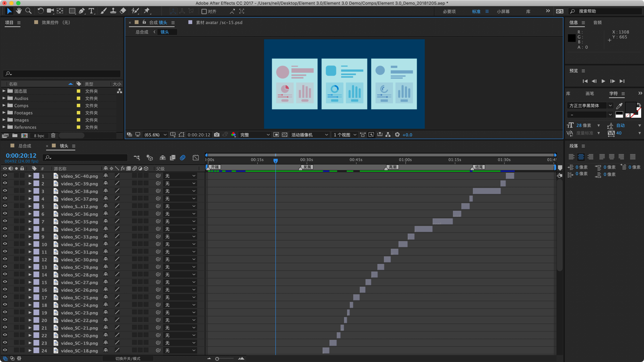Enable the 对齐 snapping checkbox
Screen dimensions: 644x362
204,11
